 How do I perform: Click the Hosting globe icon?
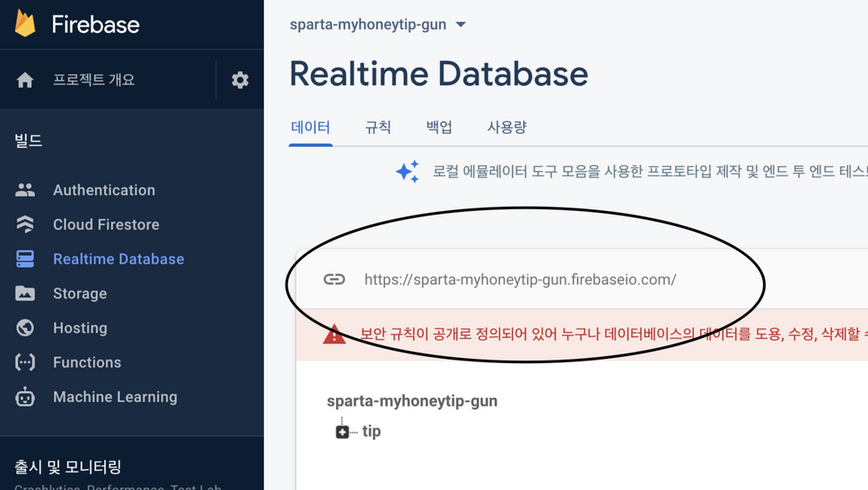[x=25, y=328]
